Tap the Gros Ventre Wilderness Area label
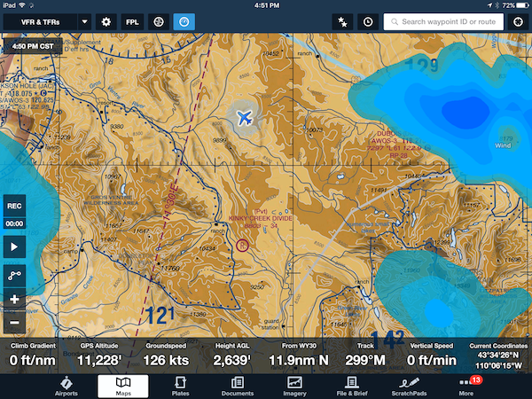The width and height of the screenshot is (532, 399). point(111,199)
